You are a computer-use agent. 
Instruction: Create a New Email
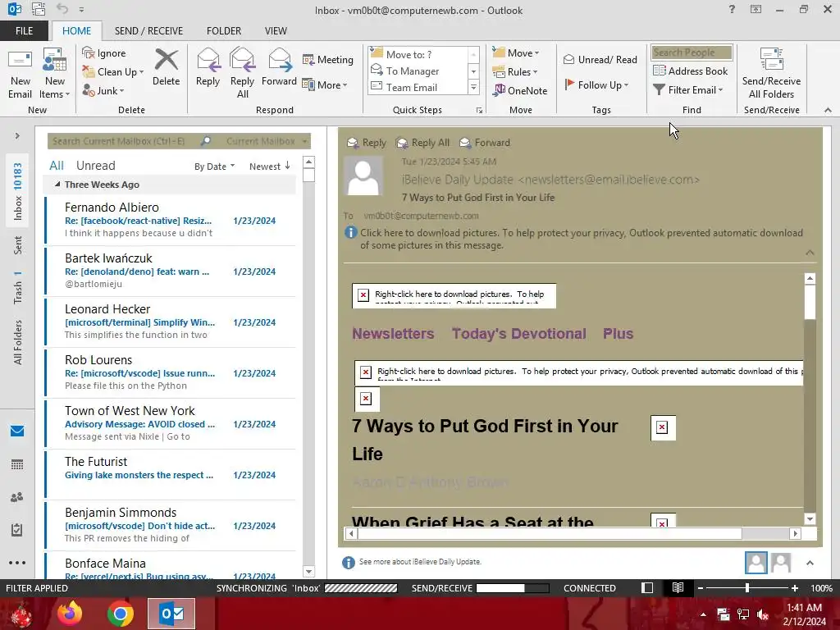(x=21, y=74)
